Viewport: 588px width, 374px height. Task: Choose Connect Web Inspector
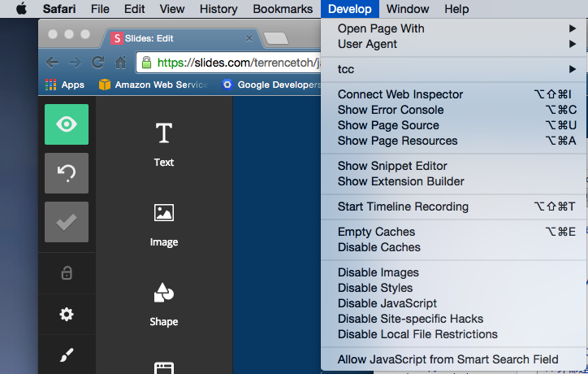[454, 94]
